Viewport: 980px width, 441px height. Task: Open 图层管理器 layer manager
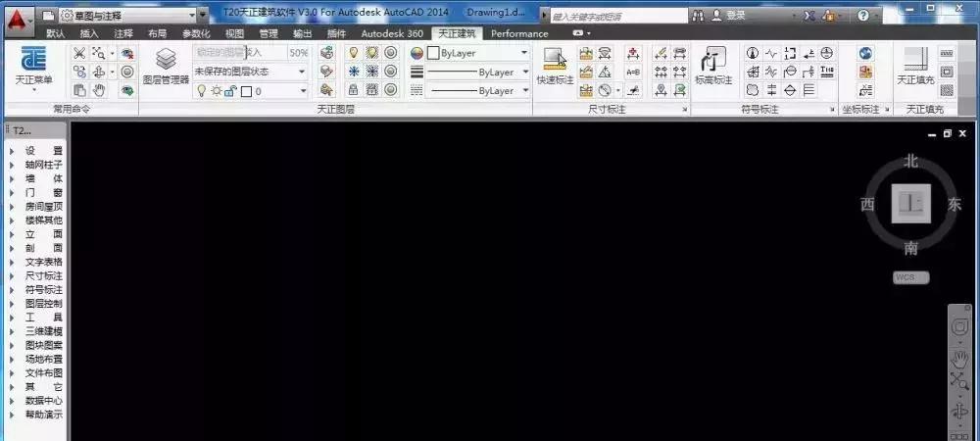[x=166, y=66]
